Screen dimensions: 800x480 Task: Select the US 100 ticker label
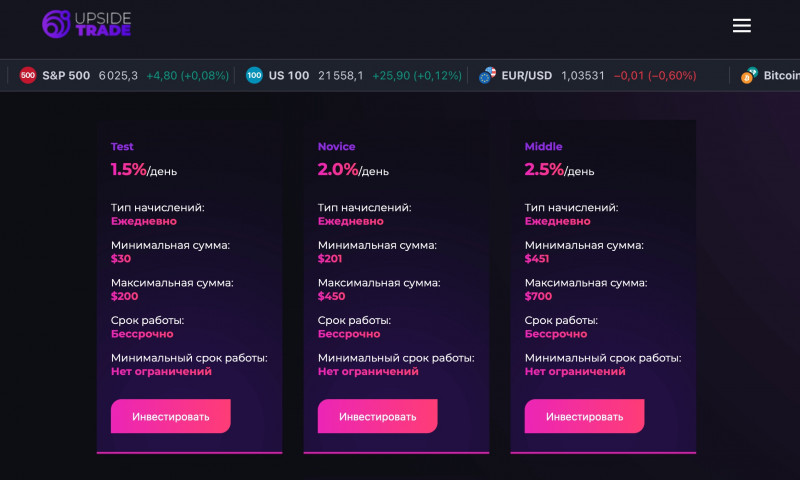coord(289,75)
